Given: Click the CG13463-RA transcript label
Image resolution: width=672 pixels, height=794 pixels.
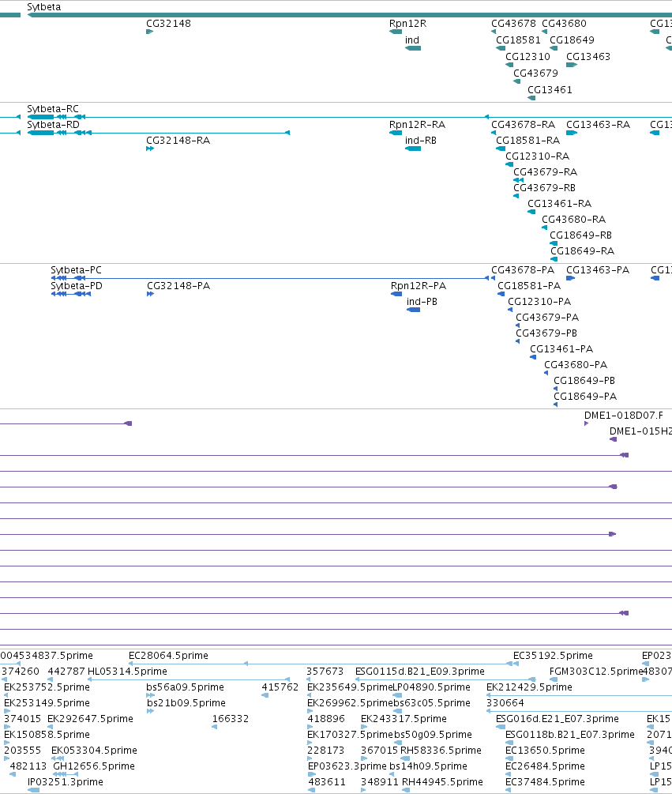Looking at the screenshot, I should 598,125.
